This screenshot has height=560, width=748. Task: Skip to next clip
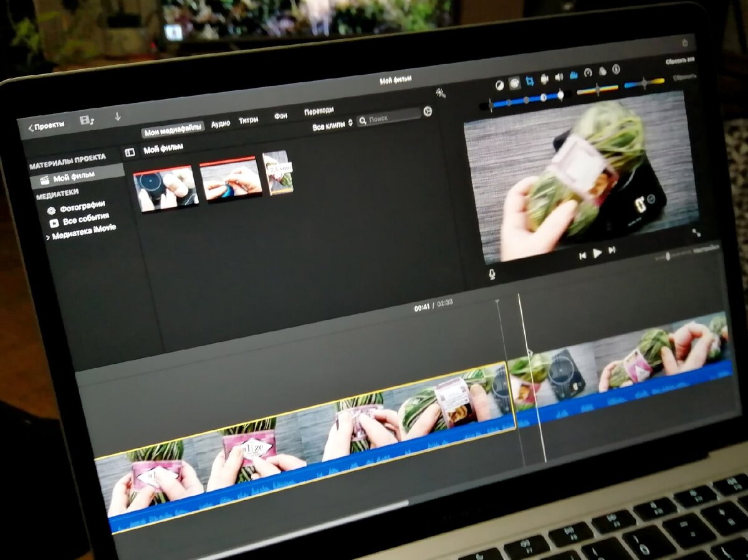pos(612,250)
